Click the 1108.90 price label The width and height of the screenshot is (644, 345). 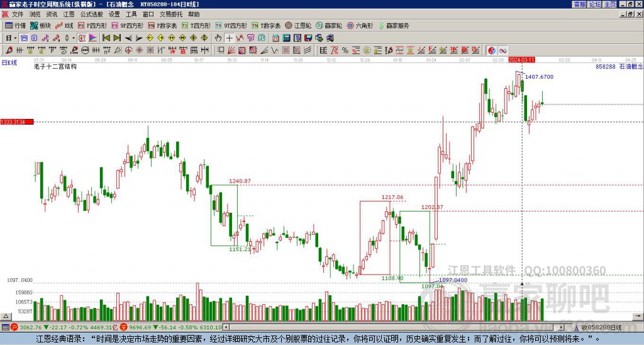click(392, 278)
